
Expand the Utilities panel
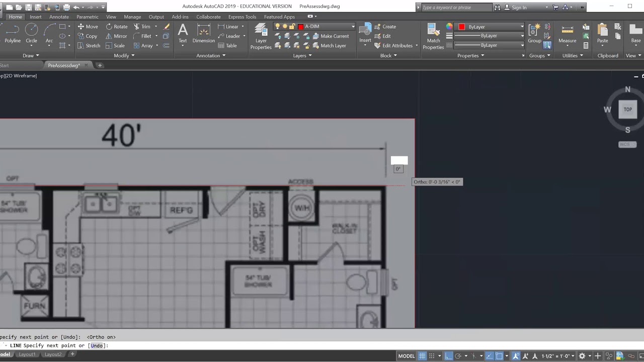pyautogui.click(x=573, y=56)
